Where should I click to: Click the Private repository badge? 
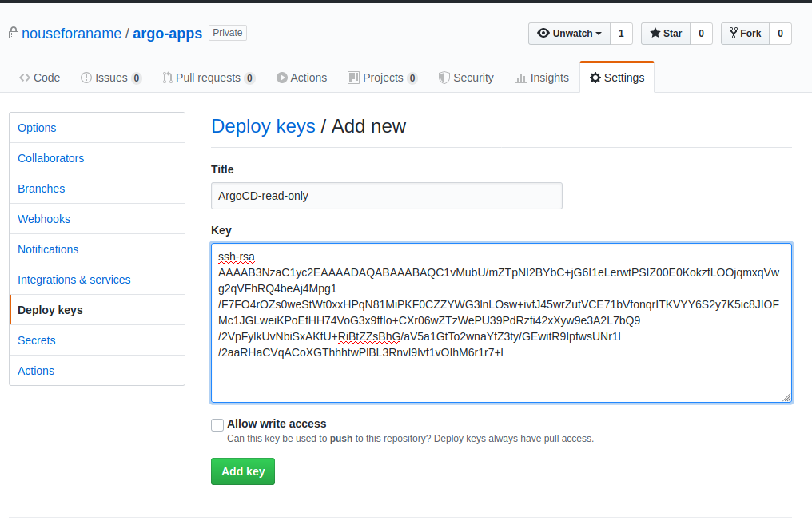pos(228,33)
